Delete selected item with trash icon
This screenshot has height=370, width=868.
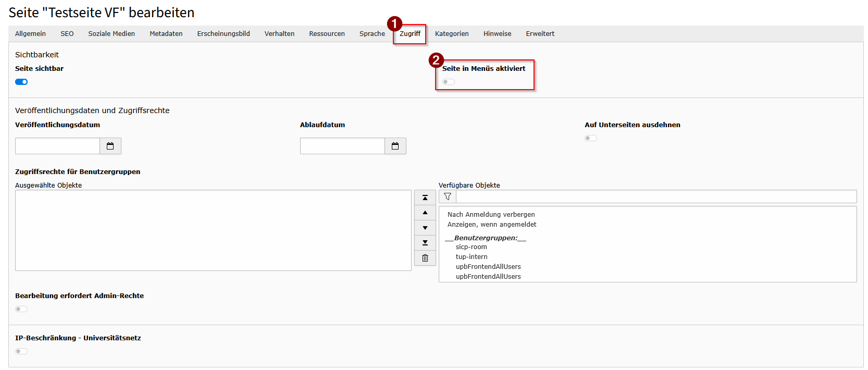coord(425,258)
